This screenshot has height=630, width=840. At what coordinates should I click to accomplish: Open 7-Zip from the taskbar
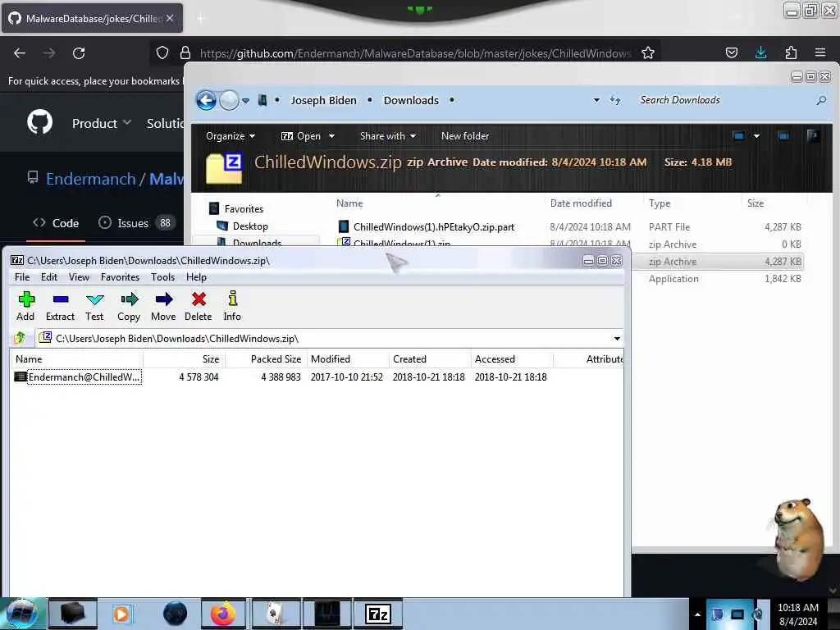tap(377, 614)
